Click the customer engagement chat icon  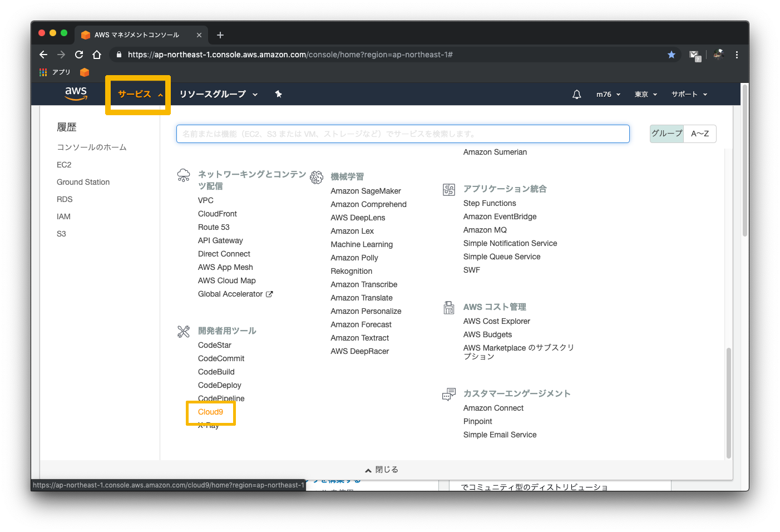coord(449,395)
